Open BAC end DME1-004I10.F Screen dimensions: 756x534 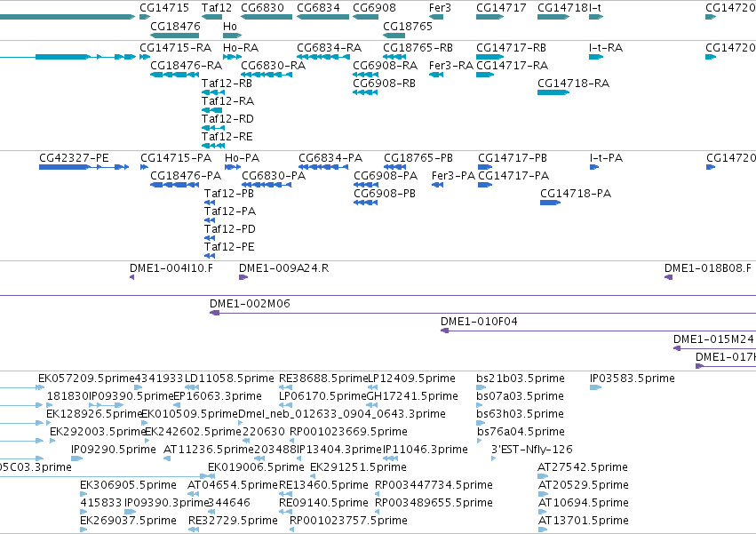pos(171,268)
